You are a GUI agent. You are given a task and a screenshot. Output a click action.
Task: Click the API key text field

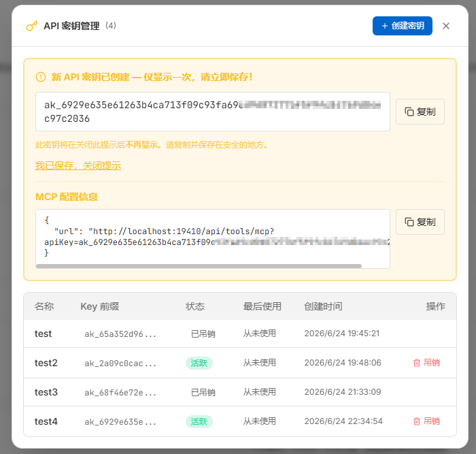[x=212, y=112]
